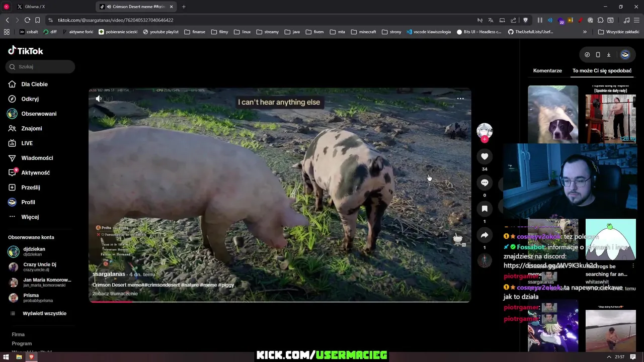This screenshot has width=644, height=362.
Task: Open Znajomi in the sidebar
Action: click(x=32, y=128)
